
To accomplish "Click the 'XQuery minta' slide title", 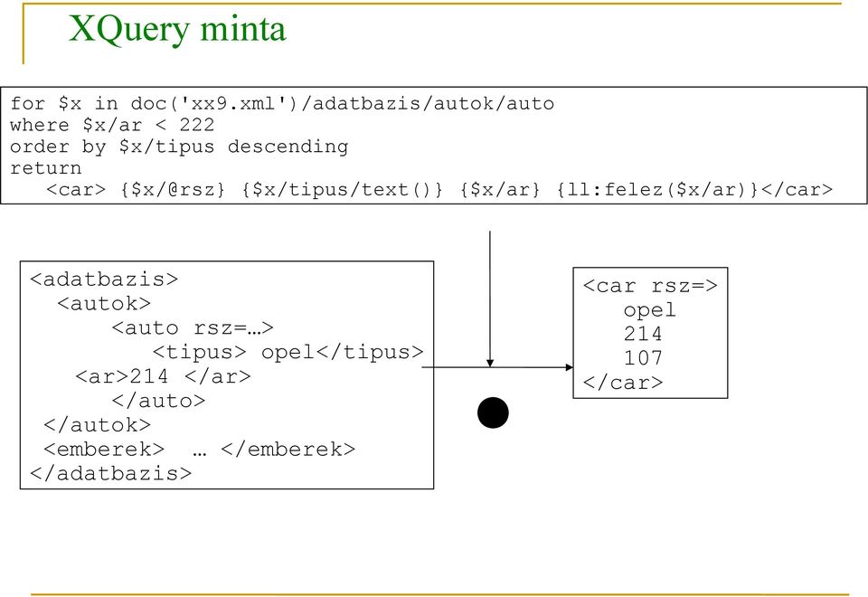I will 177,29.
